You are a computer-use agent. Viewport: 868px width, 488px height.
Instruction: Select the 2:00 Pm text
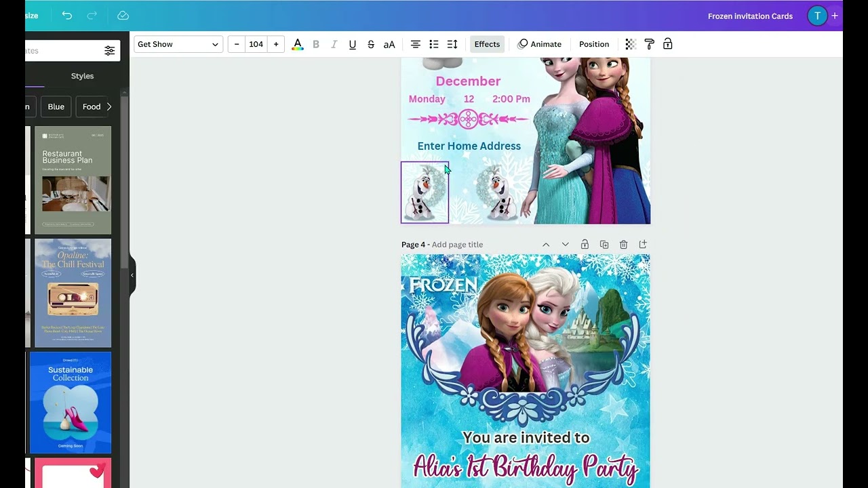pyautogui.click(x=511, y=99)
